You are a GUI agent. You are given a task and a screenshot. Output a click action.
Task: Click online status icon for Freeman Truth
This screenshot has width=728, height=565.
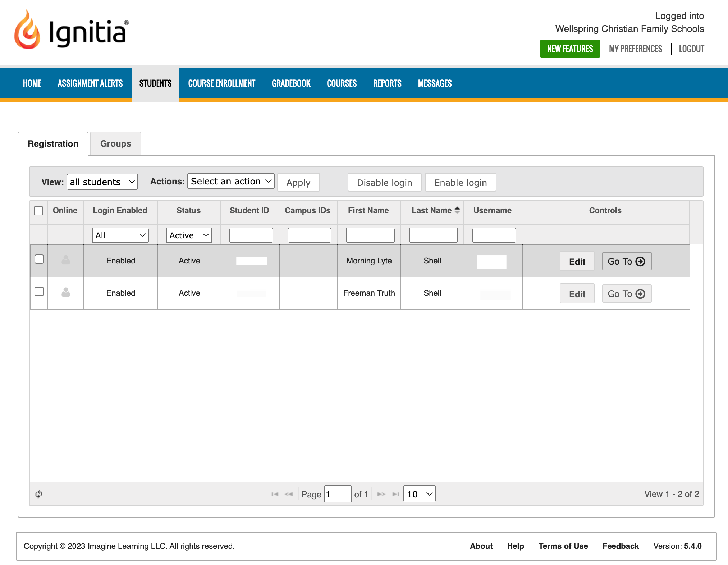[66, 292]
